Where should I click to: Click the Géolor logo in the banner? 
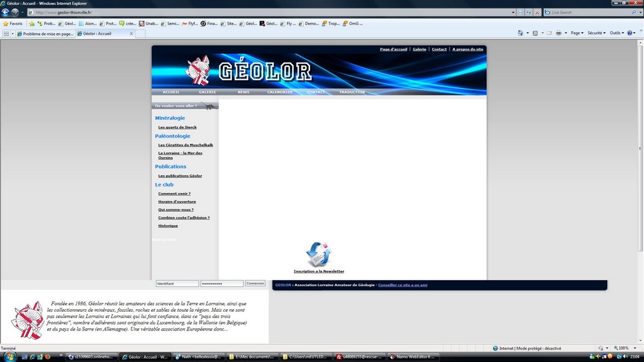(x=249, y=70)
